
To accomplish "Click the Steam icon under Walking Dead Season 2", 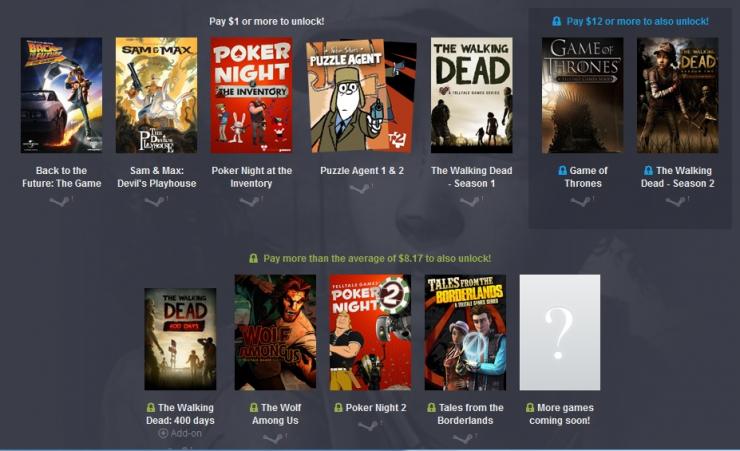I will point(677,202).
